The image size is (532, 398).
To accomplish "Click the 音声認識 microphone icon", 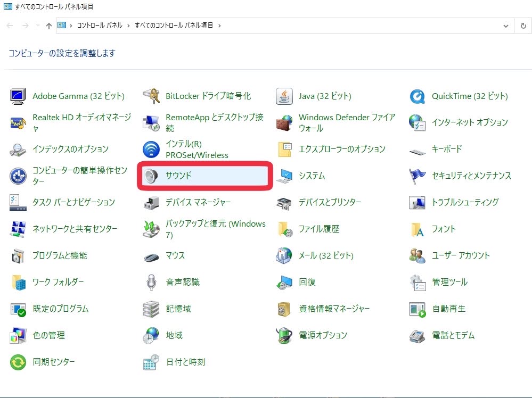I will coord(152,282).
